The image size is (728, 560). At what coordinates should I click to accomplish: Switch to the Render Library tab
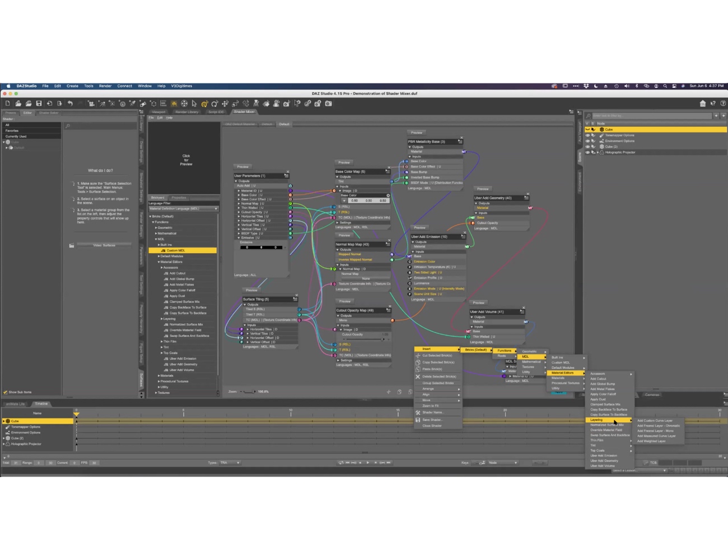pos(186,112)
